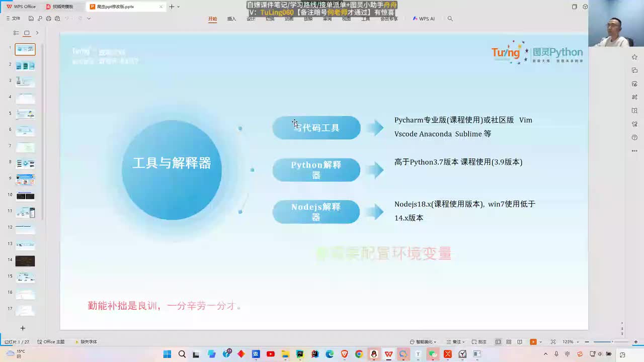
Task: Show hidden system tray icons
Action: [x=545, y=354]
